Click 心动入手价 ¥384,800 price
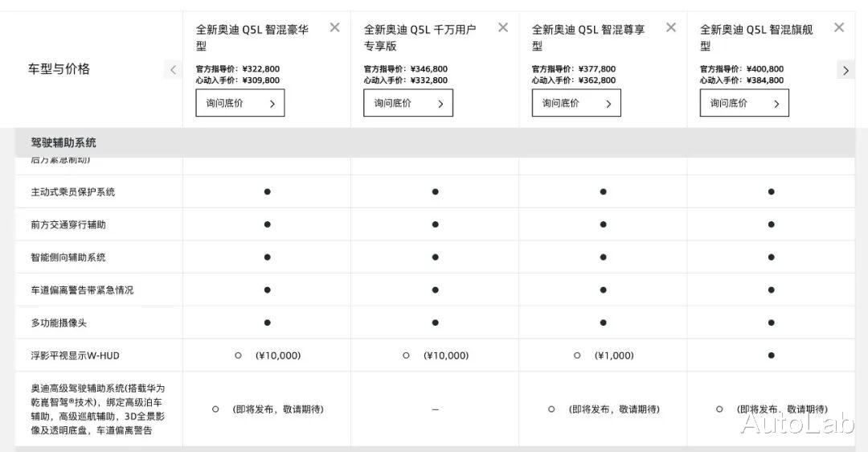Image resolution: width=868 pixels, height=452 pixels. click(x=742, y=80)
